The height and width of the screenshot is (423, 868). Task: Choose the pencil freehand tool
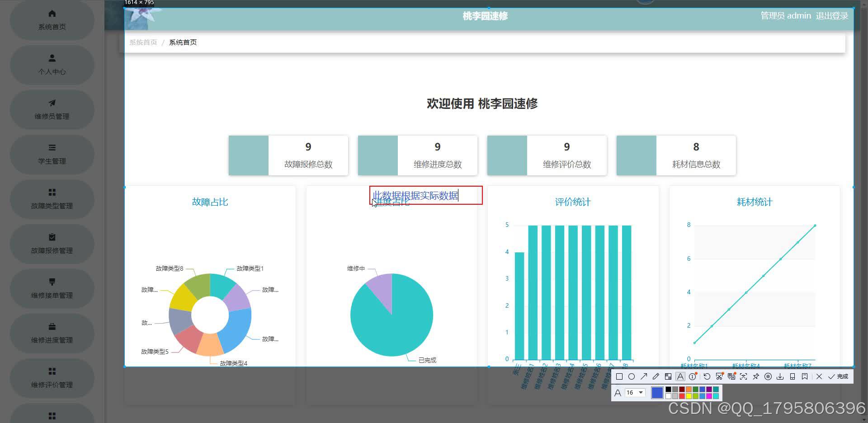[656, 376]
